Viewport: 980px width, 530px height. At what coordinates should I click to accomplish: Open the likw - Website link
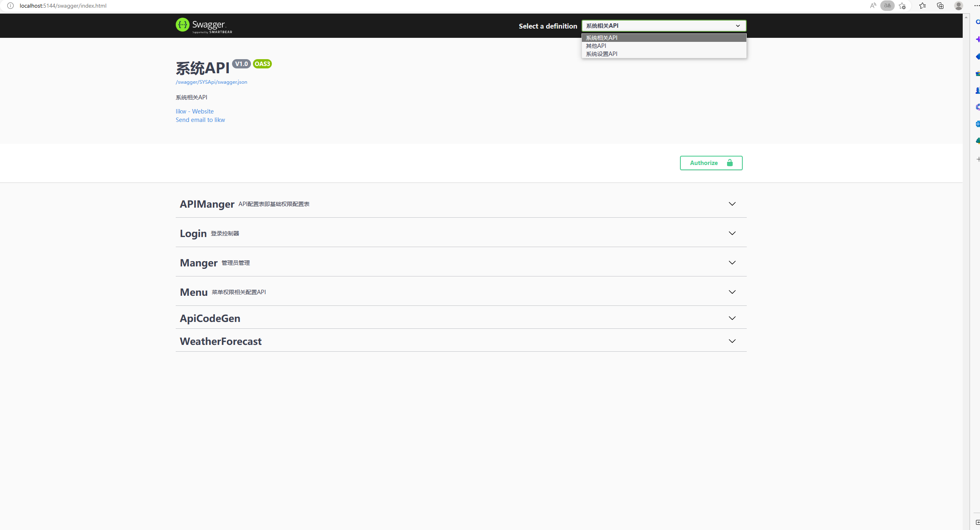coord(195,111)
